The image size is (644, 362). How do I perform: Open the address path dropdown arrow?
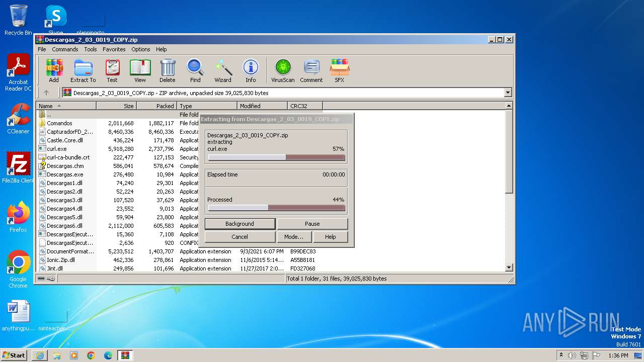click(508, 93)
